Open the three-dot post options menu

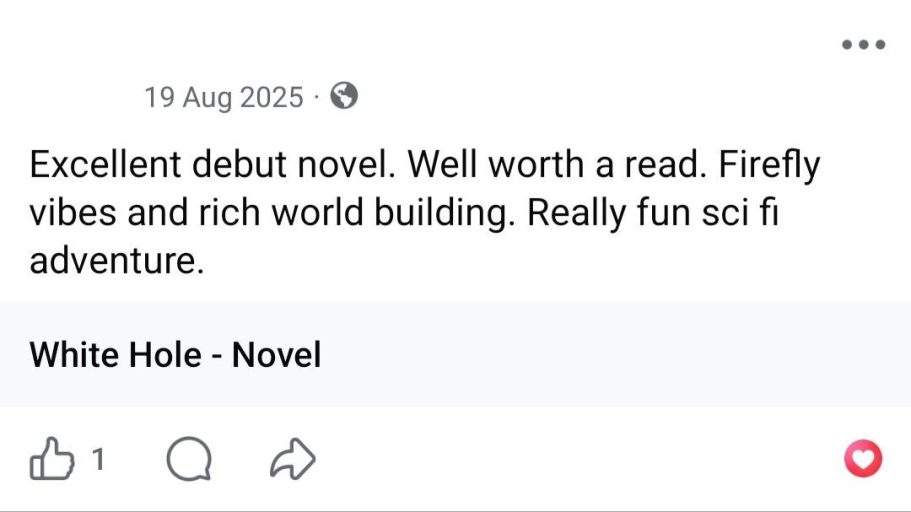863,45
